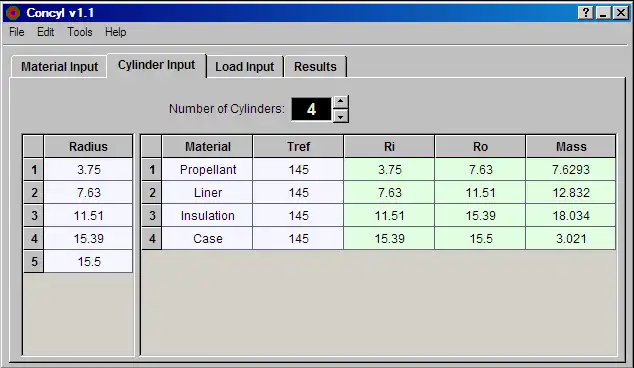
Task: Click the Mass column header
Action: pyautogui.click(x=571, y=146)
